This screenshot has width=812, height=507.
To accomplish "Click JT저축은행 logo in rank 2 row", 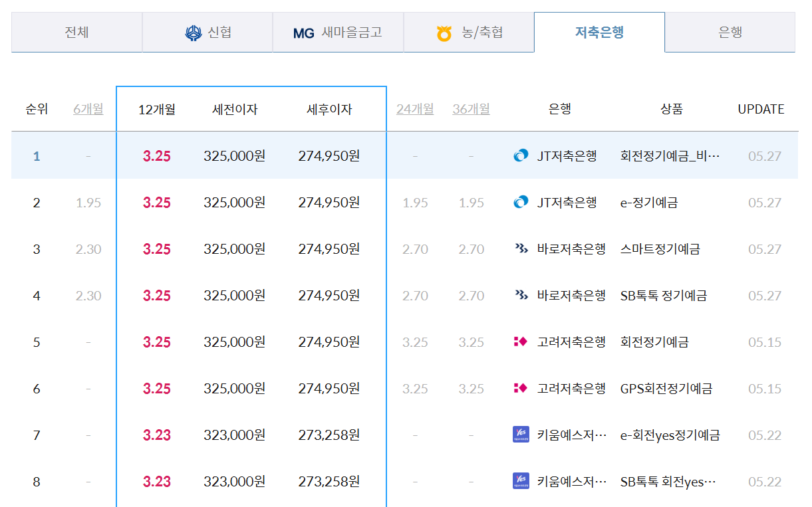I will tap(521, 202).
